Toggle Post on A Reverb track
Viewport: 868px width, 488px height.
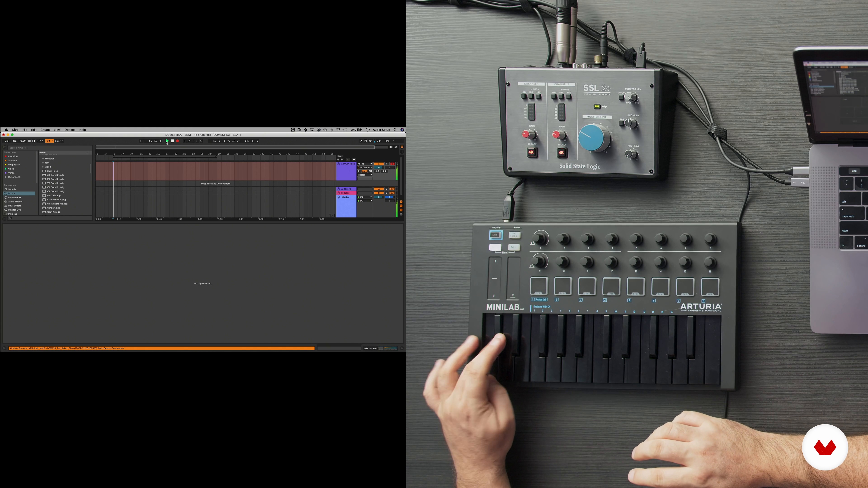click(392, 189)
